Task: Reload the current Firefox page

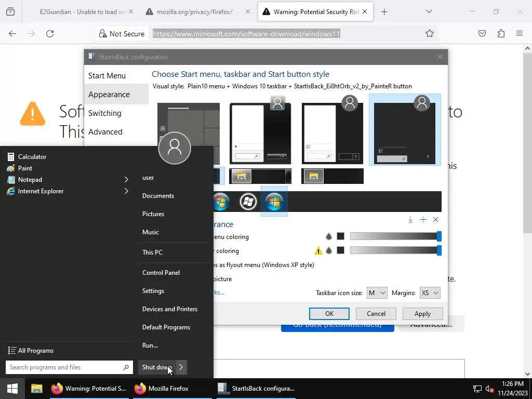Action: coord(50,34)
